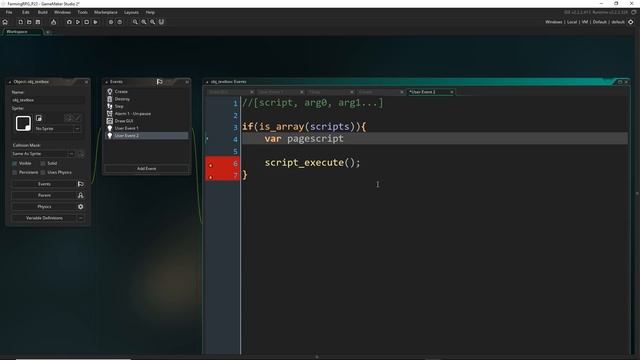Click the Zoom Out toolbar icon

click(135, 22)
